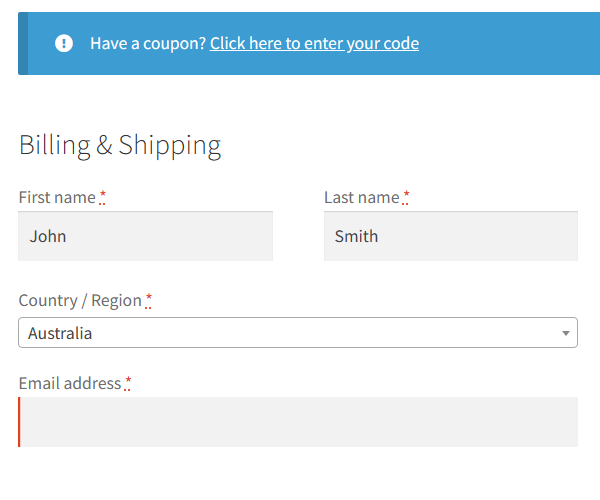Click the 'Have a coupon?' text
600x500 pixels.
click(x=148, y=44)
